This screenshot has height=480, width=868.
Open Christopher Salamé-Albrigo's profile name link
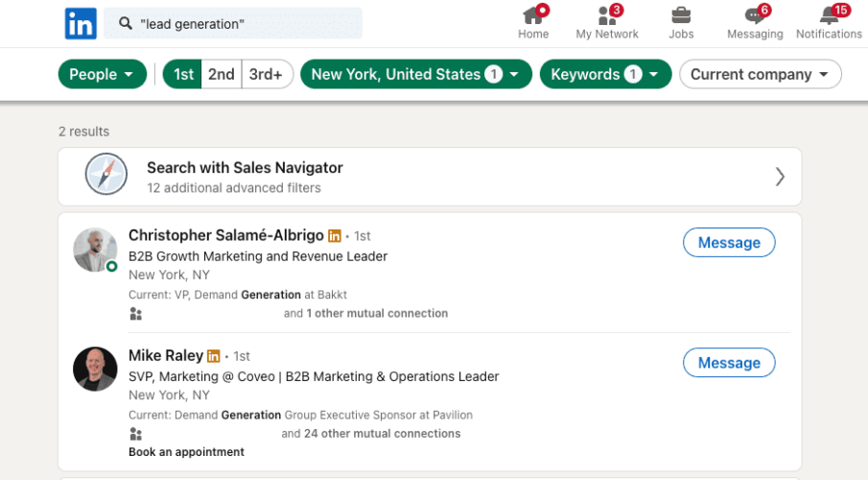225,235
